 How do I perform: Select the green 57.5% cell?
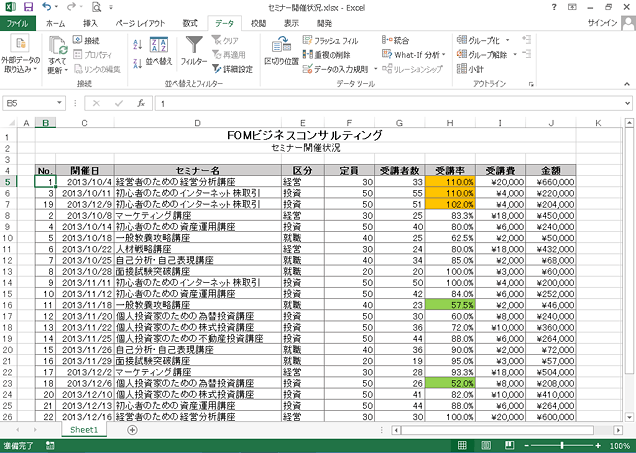click(450, 305)
